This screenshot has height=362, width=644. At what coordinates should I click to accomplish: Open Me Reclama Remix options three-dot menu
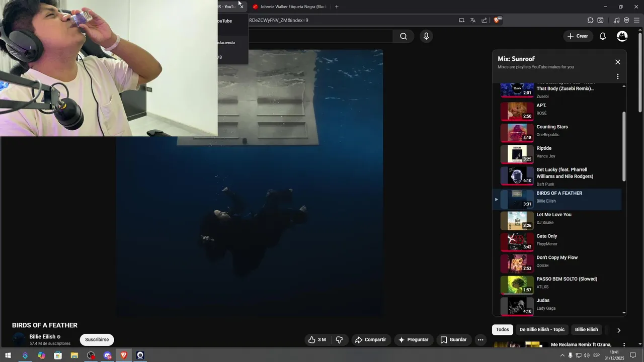point(624,345)
